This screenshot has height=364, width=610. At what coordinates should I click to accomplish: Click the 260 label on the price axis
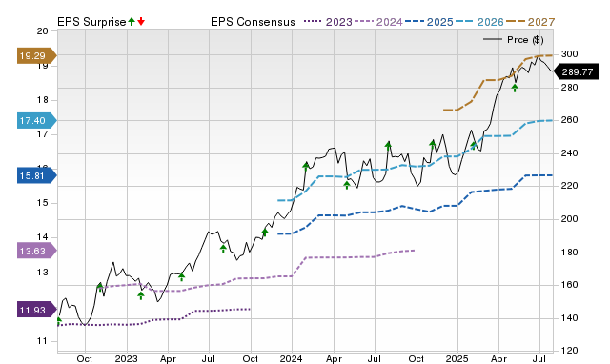[569, 120]
